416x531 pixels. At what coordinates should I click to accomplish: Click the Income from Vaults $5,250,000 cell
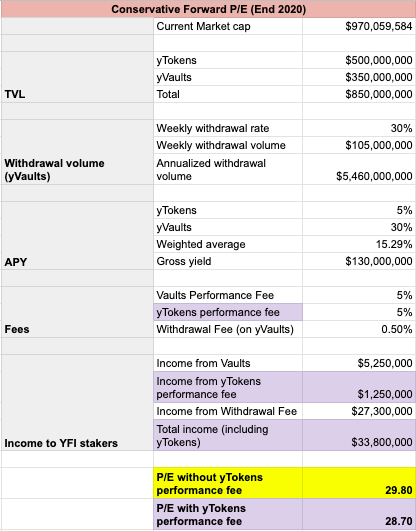tap(359, 363)
